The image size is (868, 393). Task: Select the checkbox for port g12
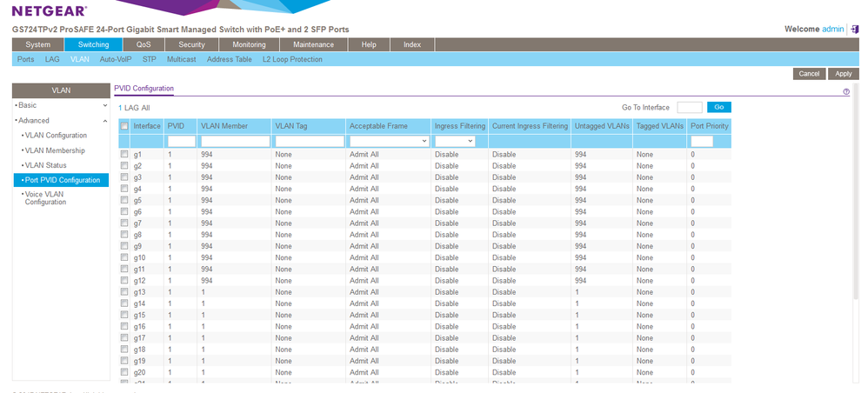[124, 281]
